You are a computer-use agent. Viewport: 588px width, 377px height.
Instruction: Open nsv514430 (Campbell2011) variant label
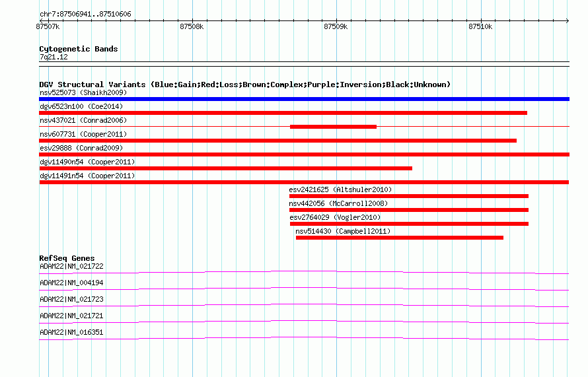[x=343, y=231]
